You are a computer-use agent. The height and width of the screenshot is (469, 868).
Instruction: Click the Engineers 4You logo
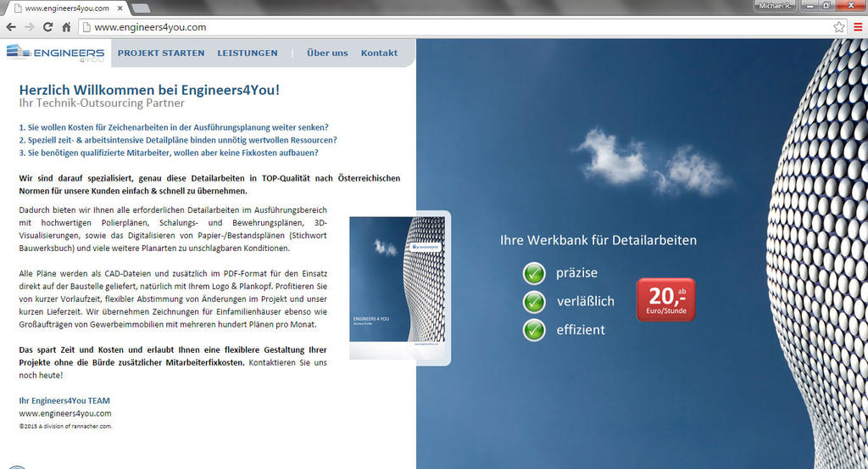[55, 53]
